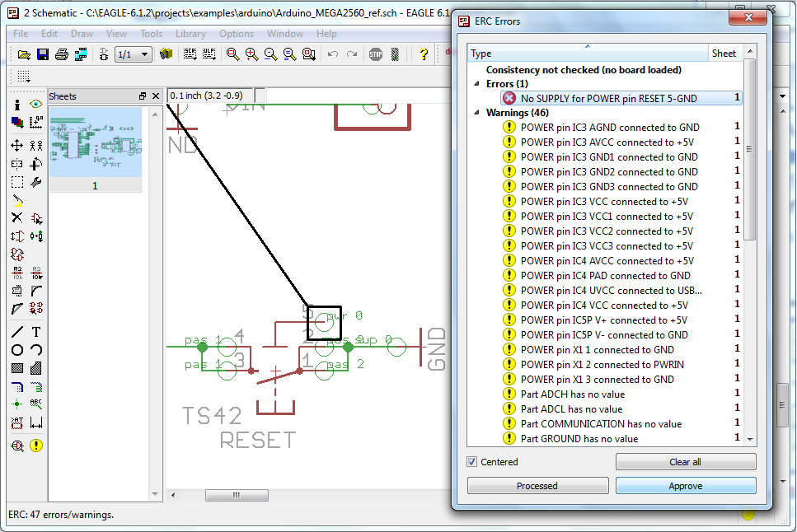This screenshot has height=532, width=797.
Task: Open the Library menu
Action: point(190,34)
